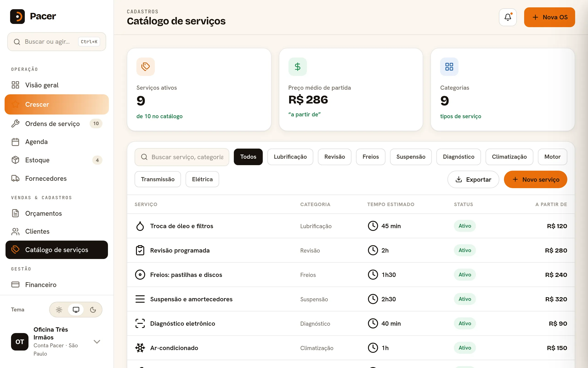Filter by Lubrificação category

click(x=290, y=157)
